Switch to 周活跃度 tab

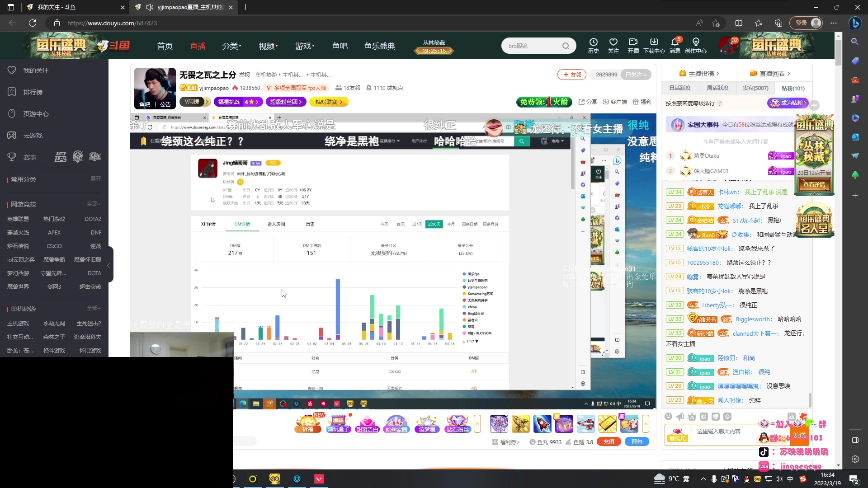(717, 88)
